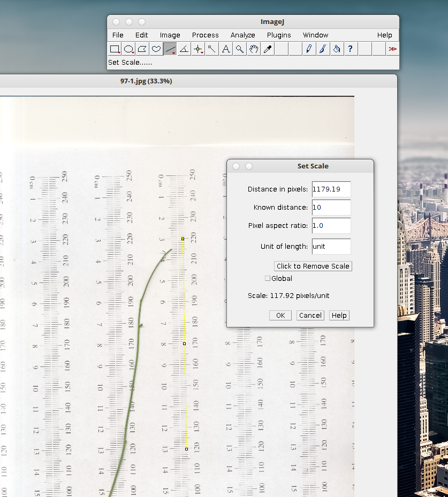Click the 'Click to Remove Scale' button

click(x=313, y=266)
